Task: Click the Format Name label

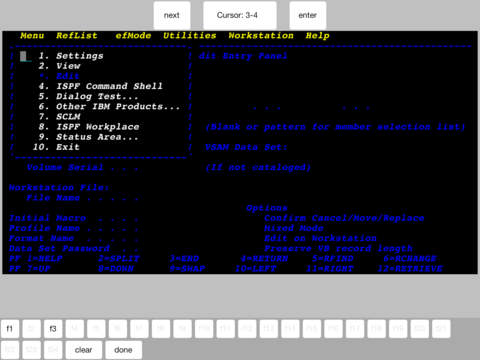Action: 41,238
